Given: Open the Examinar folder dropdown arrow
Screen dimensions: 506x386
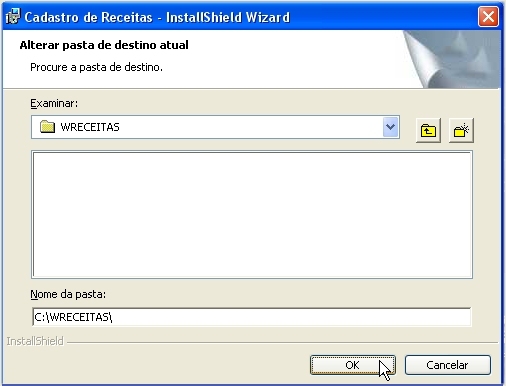Looking at the screenshot, I should click(390, 127).
